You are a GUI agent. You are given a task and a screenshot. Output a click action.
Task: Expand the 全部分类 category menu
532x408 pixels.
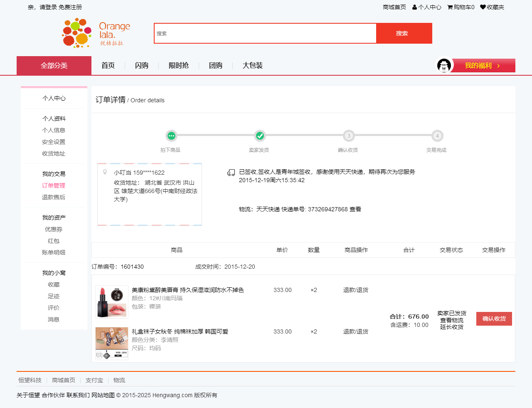pyautogui.click(x=54, y=66)
